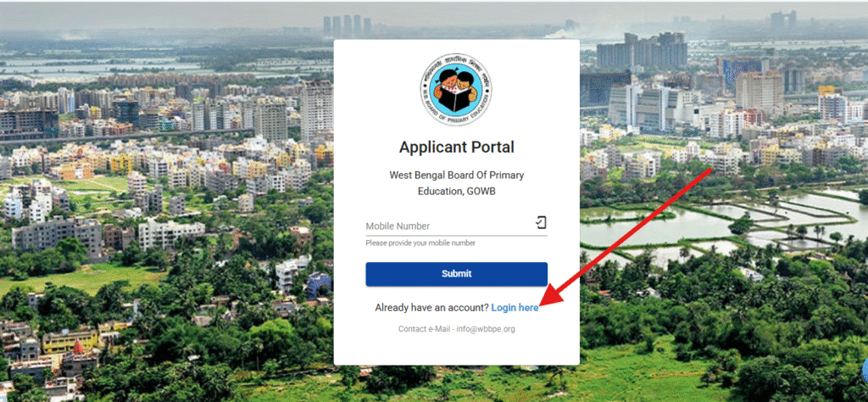Click the city skyline background left of the card
Screen dimensions: 868x402
point(166,166)
